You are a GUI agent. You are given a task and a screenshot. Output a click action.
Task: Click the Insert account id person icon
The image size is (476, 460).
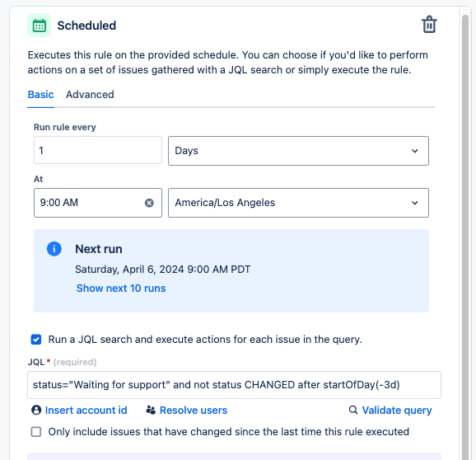point(36,410)
